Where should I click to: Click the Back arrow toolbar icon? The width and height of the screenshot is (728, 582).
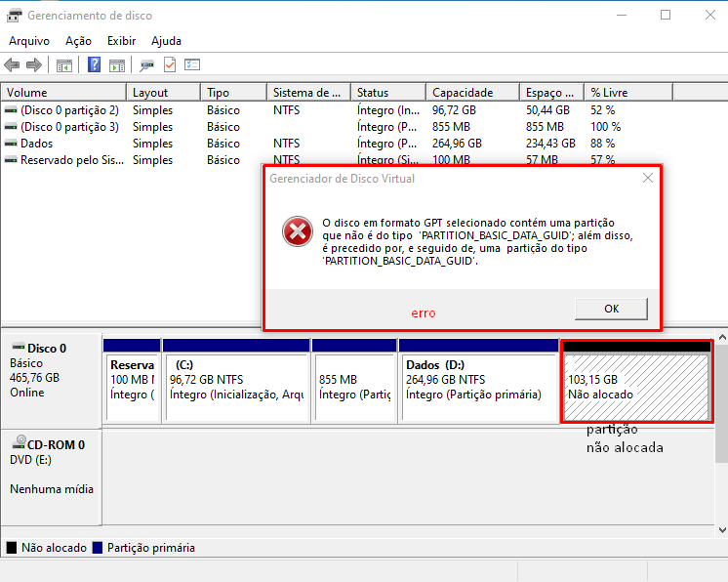point(12,65)
